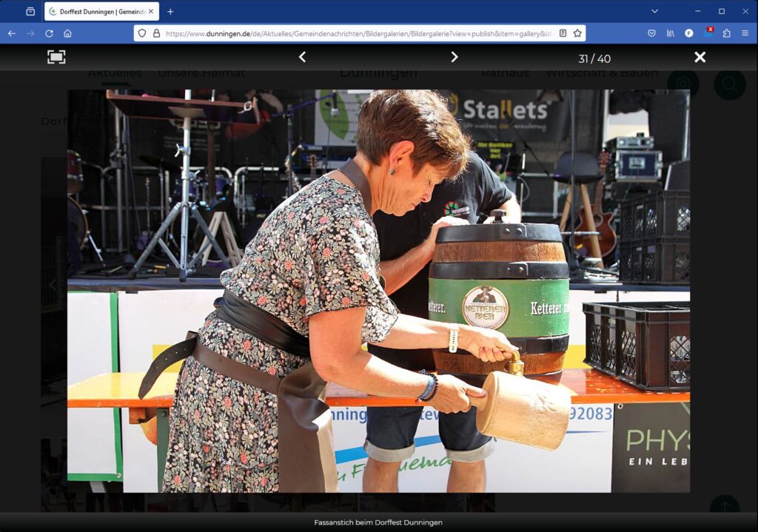Open the Pocket save icon
This screenshot has height=532, width=758.
[651, 33]
